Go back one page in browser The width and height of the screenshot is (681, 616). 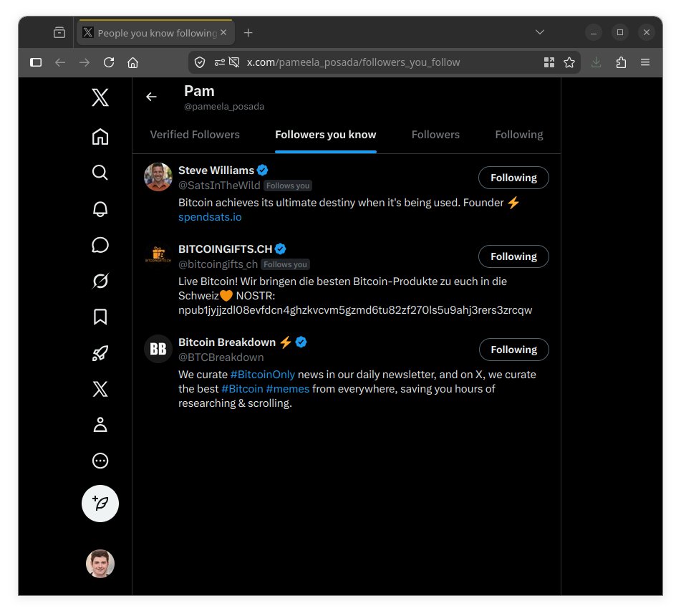pyautogui.click(x=60, y=62)
